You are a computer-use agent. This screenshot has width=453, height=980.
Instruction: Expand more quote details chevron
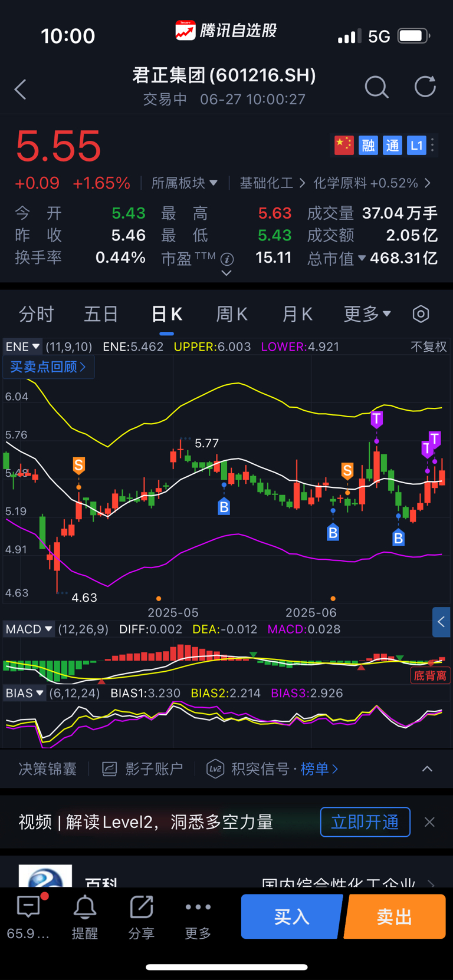click(x=226, y=273)
